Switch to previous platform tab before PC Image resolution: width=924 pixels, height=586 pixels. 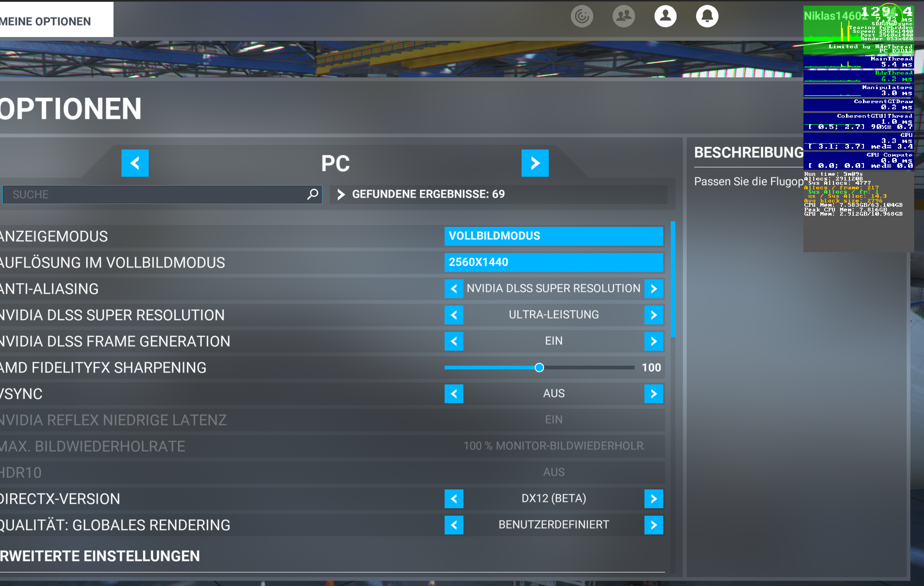tap(135, 163)
